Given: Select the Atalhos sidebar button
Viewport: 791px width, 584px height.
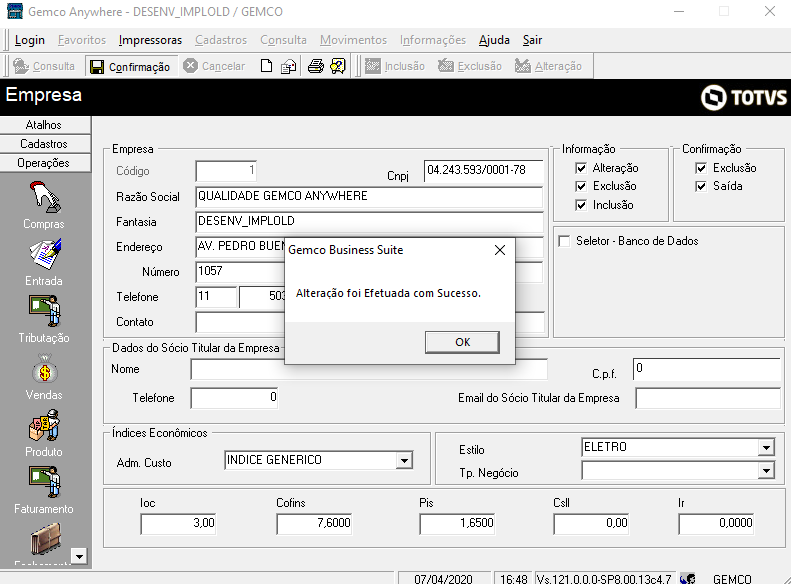Looking at the screenshot, I should tap(45, 125).
